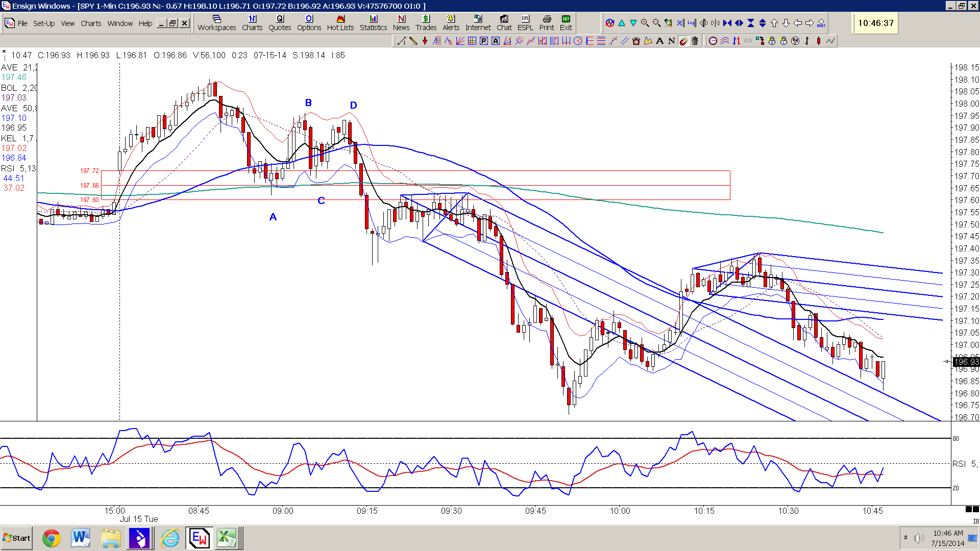Click the Print button
The width and height of the screenshot is (980, 551).
547,23
